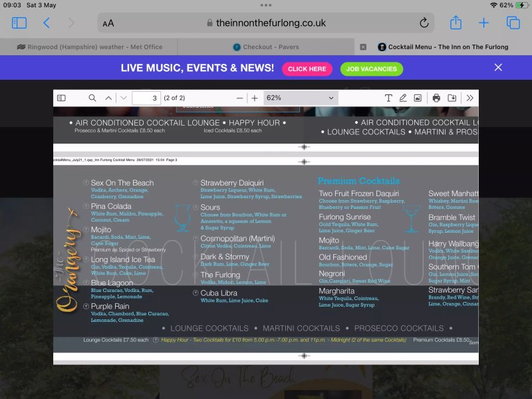Select the add image tool
Image resolution: width=532 pixels, height=399 pixels.
(x=418, y=98)
